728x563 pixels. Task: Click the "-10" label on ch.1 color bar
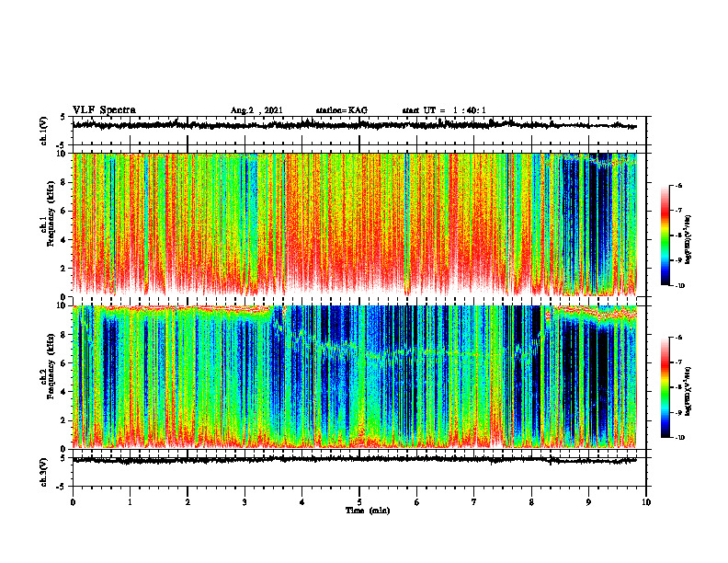pos(679,286)
